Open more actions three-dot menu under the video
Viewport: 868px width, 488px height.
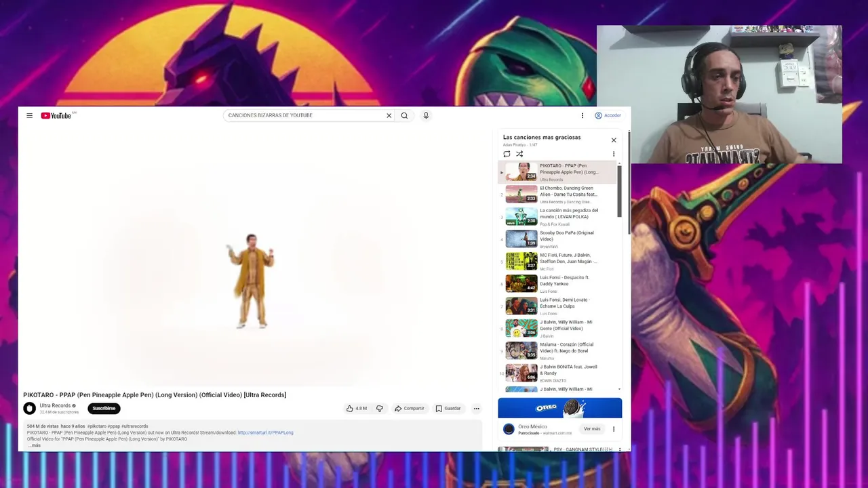(476, 409)
